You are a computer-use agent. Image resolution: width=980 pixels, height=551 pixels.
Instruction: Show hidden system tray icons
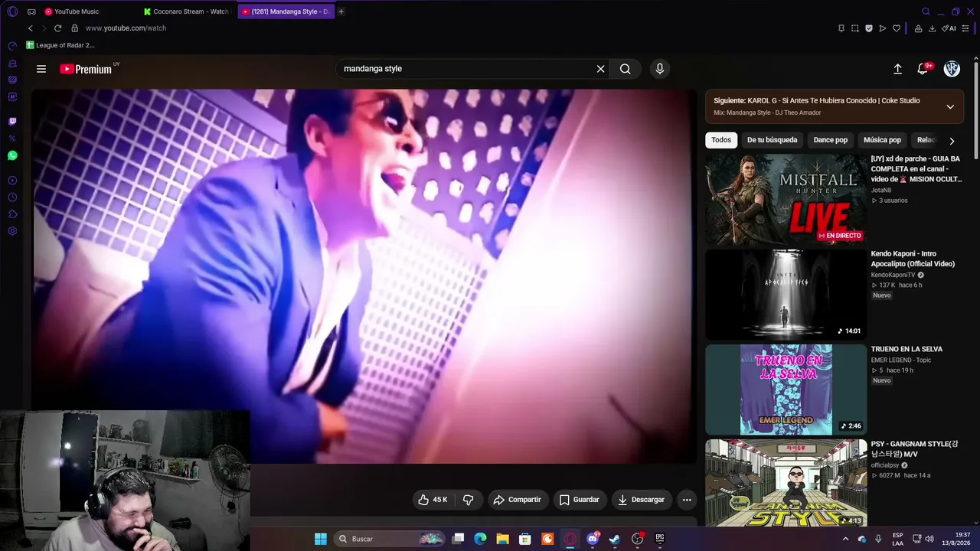845,539
